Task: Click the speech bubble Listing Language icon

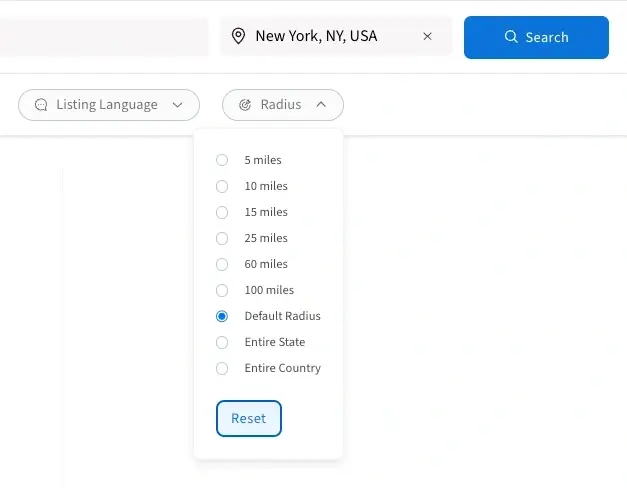Action: click(x=41, y=105)
